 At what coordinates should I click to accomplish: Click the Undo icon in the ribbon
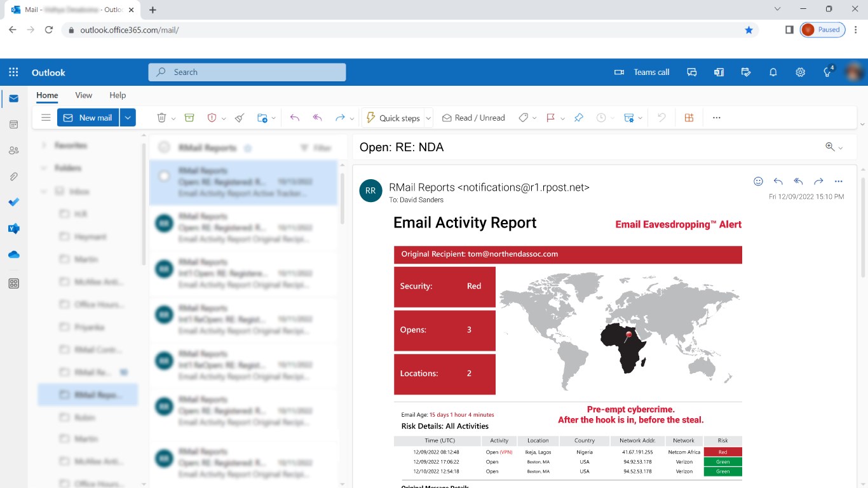661,118
